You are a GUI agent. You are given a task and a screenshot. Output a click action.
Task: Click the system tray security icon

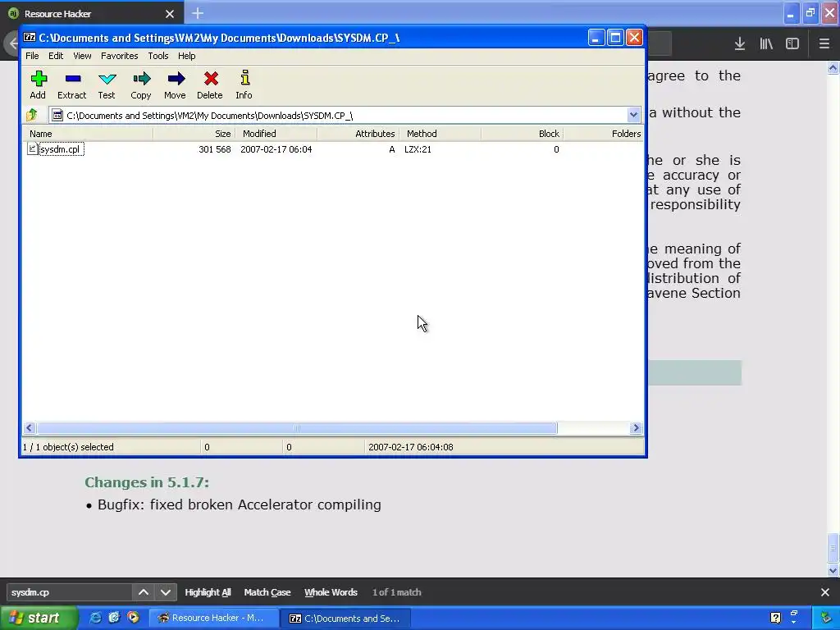(x=827, y=619)
